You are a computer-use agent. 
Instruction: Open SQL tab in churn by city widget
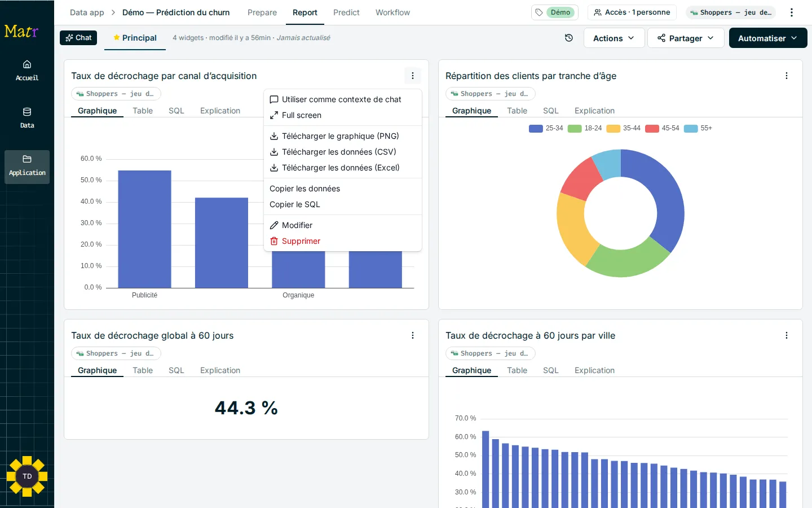click(x=551, y=370)
